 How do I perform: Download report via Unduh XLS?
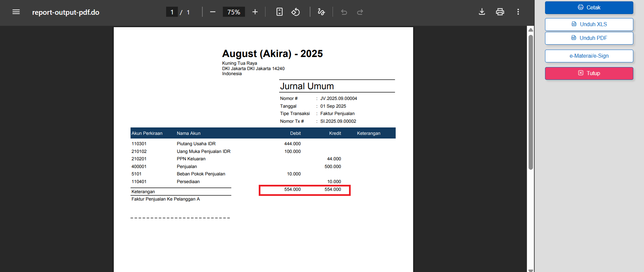point(589,24)
